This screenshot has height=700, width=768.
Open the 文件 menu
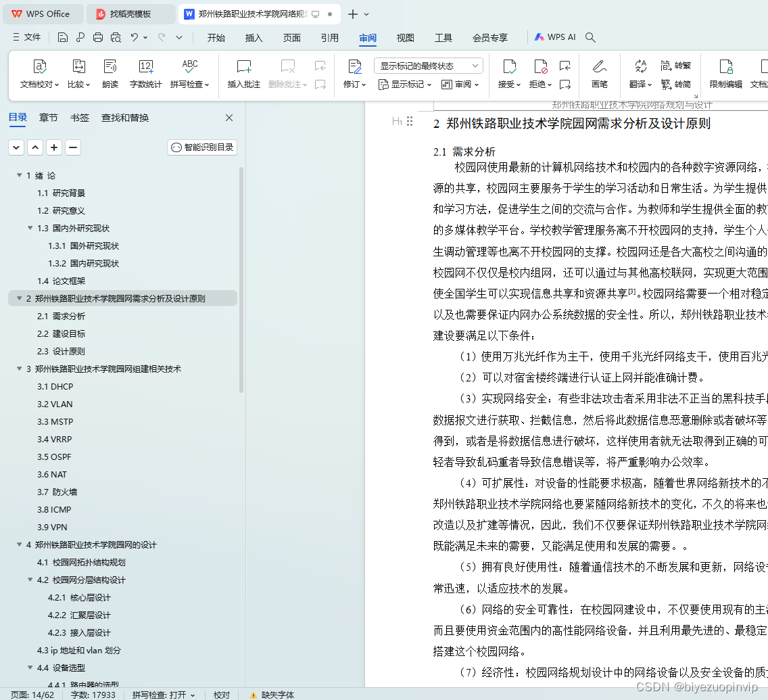pos(27,37)
